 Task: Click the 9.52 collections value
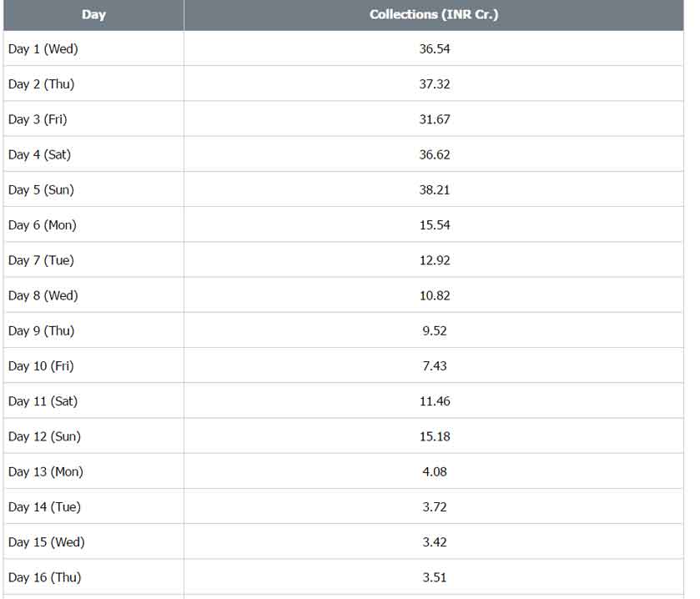435,331
